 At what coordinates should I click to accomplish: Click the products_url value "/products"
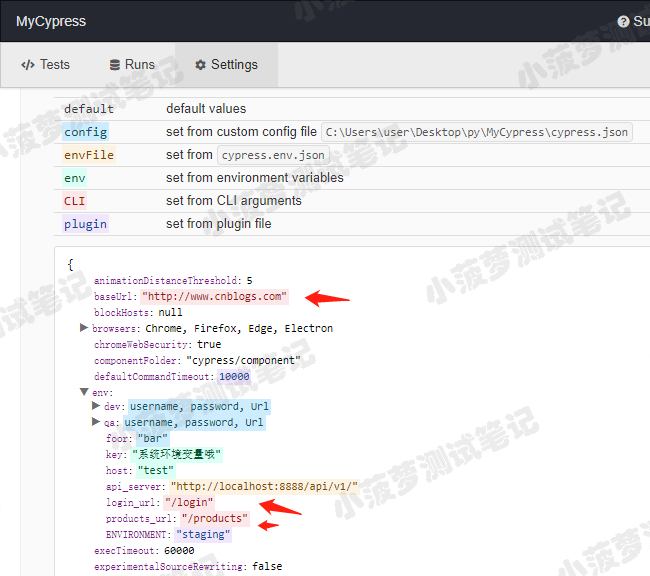click(215, 518)
